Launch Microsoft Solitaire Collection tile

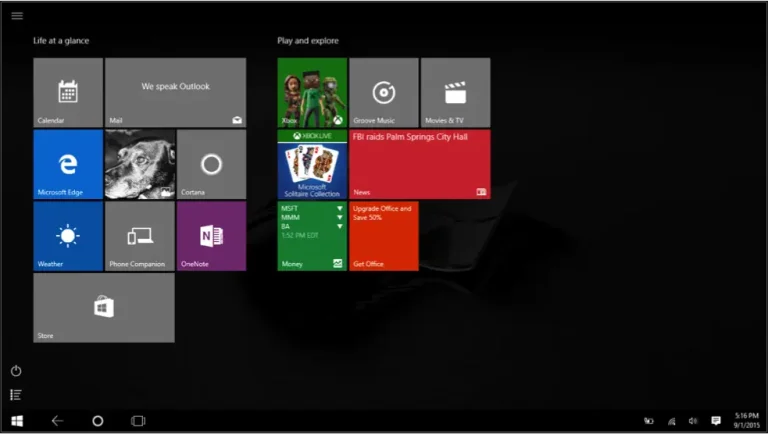coord(312,164)
